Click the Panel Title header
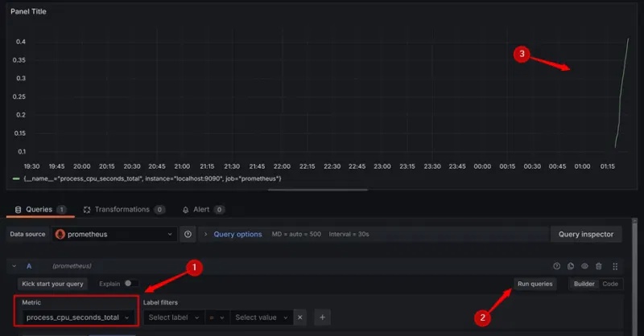644x336 pixels. 28,11
